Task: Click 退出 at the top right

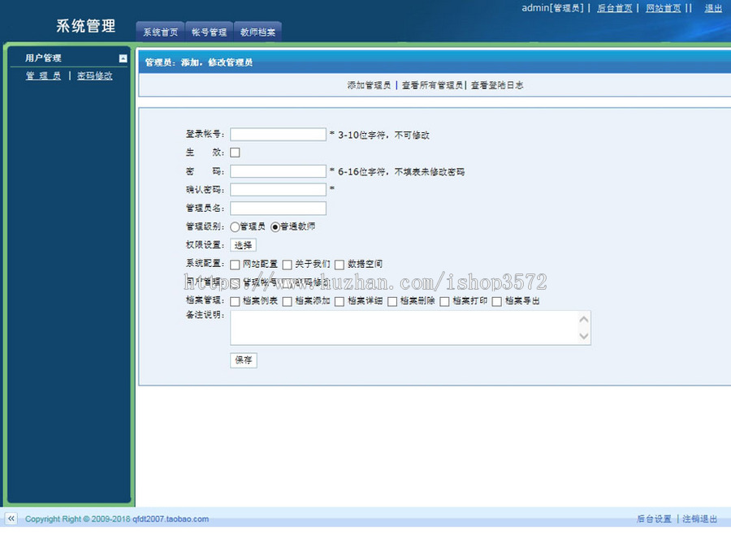Action: point(712,8)
